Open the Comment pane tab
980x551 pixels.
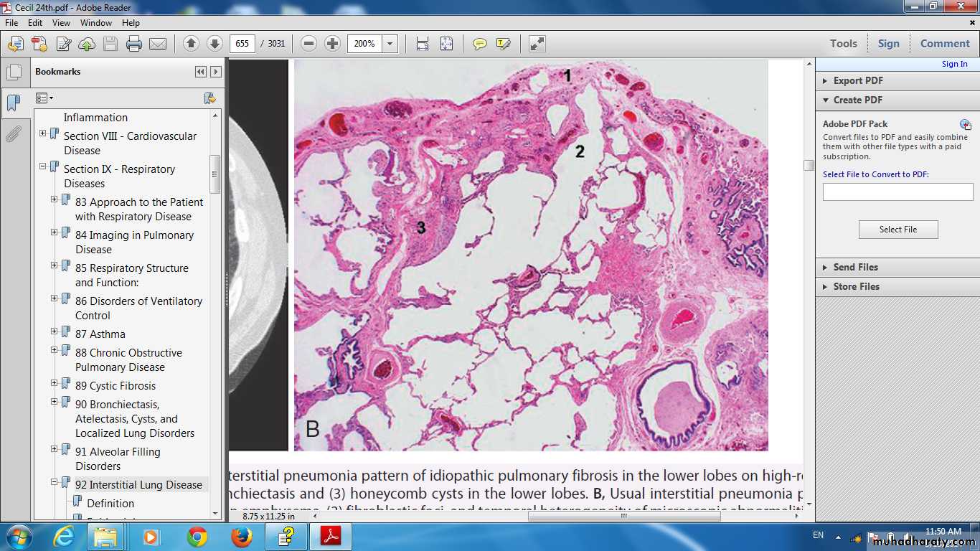point(944,44)
